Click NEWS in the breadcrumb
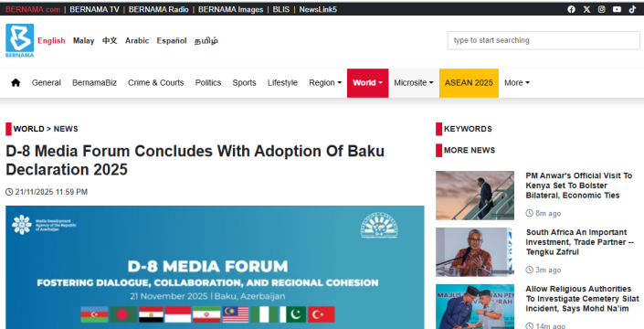The height and width of the screenshot is (329, 644). (x=66, y=129)
